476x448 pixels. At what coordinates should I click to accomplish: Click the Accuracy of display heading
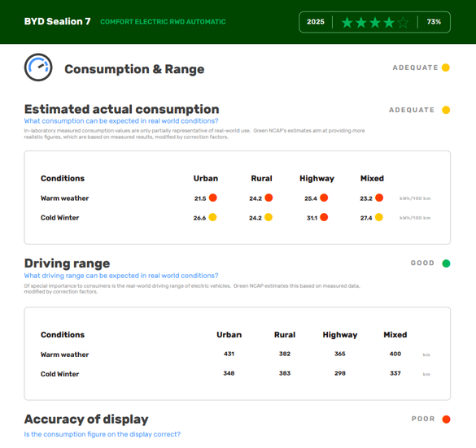click(x=86, y=420)
